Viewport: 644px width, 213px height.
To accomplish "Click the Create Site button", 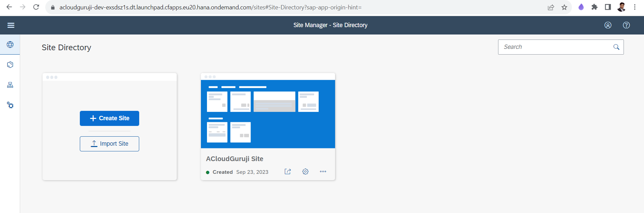I will [x=109, y=118].
